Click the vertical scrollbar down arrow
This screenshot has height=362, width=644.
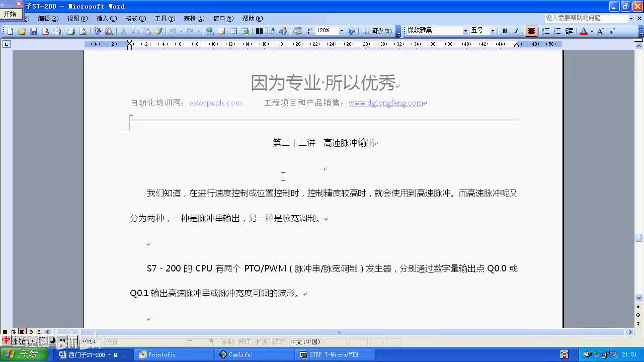639,297
